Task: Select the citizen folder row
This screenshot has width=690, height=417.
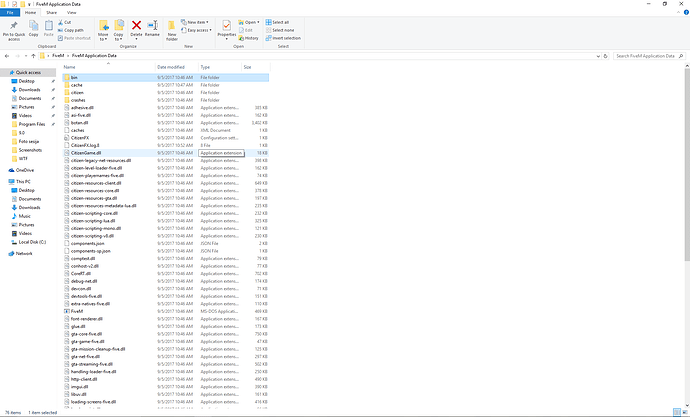Action: 165,92
